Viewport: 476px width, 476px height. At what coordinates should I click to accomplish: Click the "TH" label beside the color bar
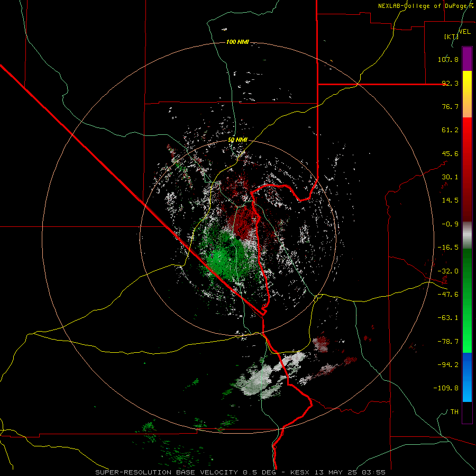point(454,412)
